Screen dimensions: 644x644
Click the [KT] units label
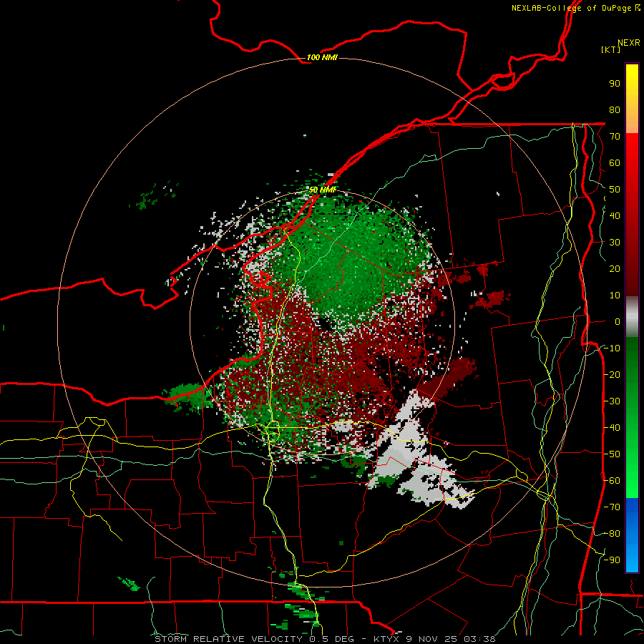click(610, 49)
